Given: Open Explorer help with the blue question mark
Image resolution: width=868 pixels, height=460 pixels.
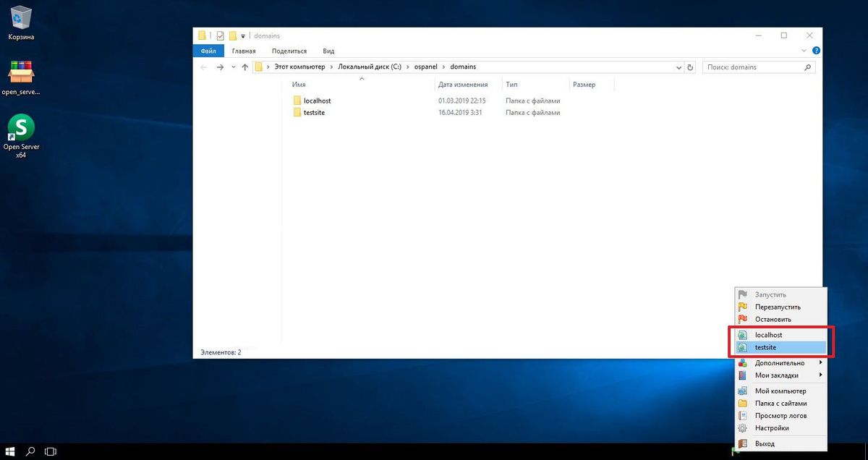Looking at the screenshot, I should point(816,51).
